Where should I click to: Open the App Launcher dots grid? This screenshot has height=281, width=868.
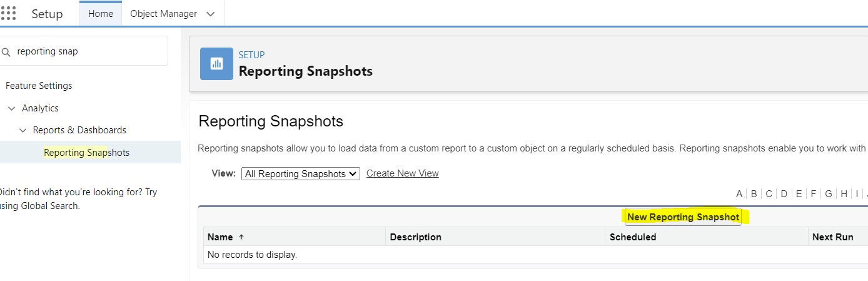coord(8,14)
